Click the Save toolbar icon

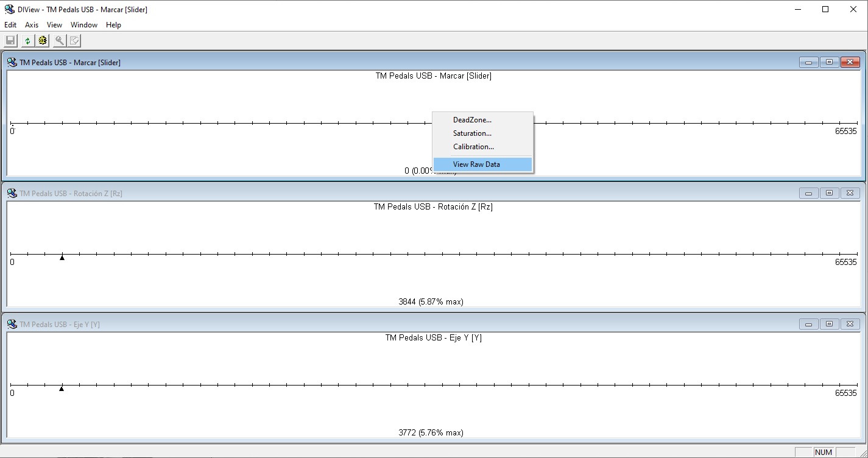(x=10, y=41)
